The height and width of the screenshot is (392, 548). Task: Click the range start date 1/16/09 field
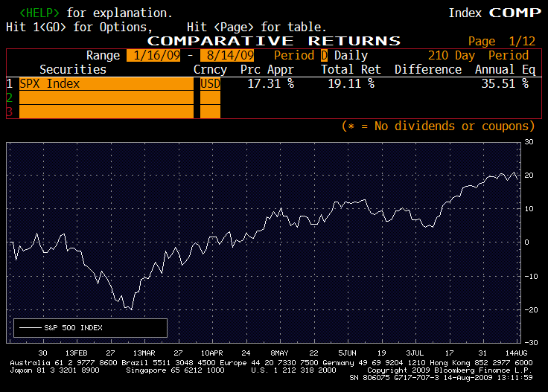click(x=153, y=56)
